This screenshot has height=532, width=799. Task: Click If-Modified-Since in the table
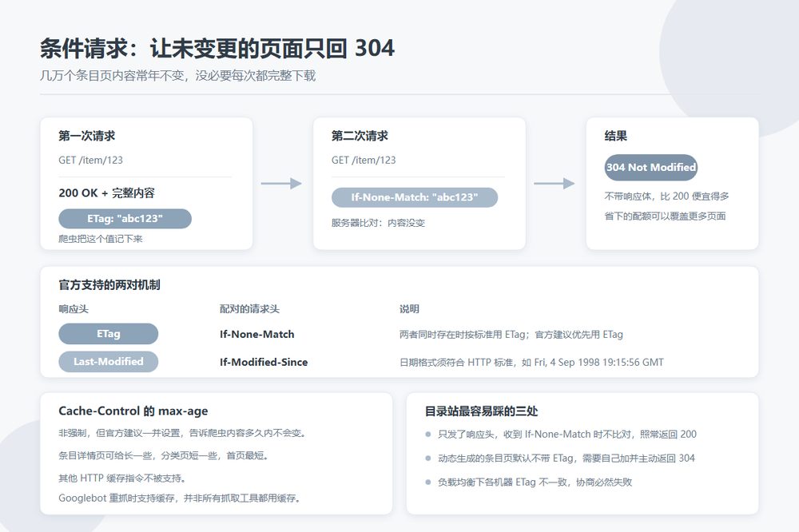pyautogui.click(x=264, y=362)
